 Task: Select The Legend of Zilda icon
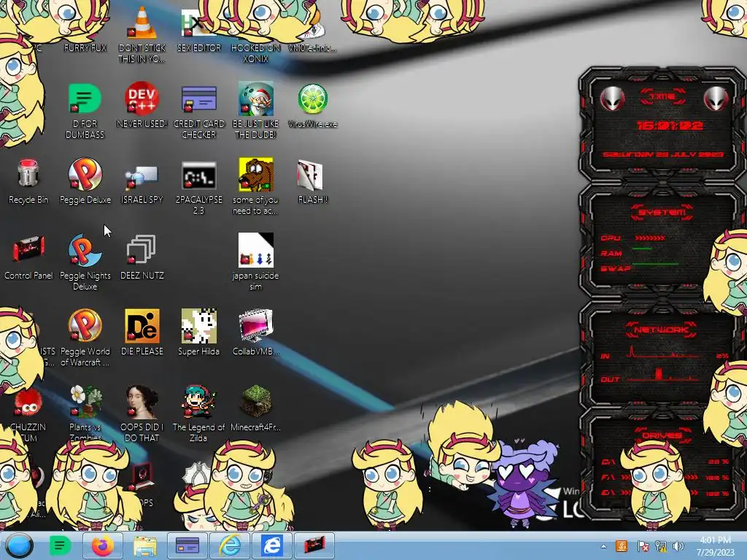coord(198,402)
